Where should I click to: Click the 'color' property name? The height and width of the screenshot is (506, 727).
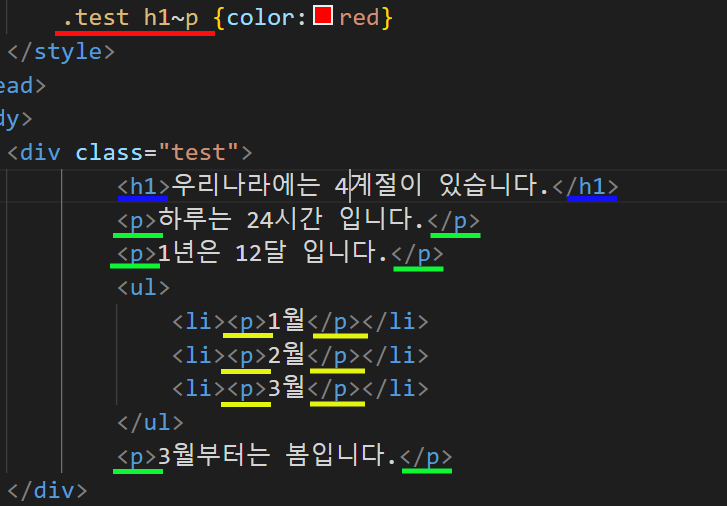click(x=261, y=18)
